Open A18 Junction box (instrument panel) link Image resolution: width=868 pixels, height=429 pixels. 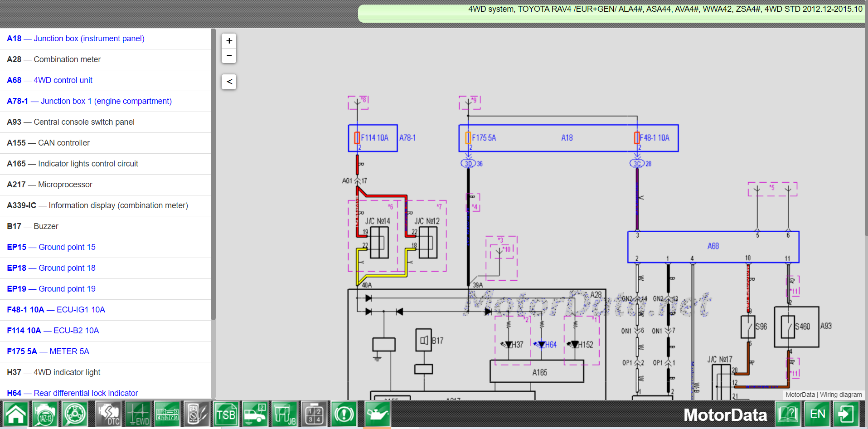point(76,39)
